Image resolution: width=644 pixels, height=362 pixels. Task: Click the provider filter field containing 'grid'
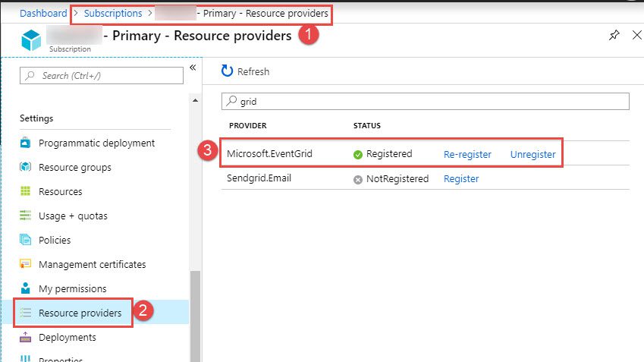pos(425,101)
